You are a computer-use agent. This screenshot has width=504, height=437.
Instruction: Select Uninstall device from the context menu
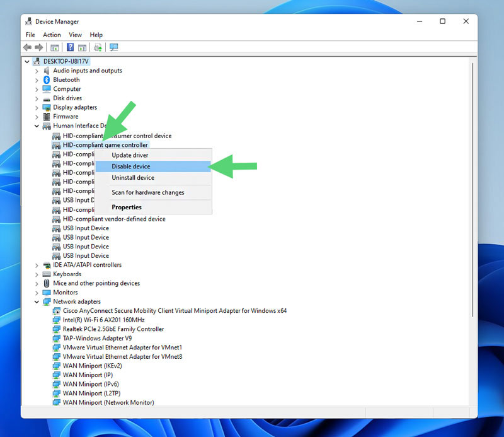coord(133,178)
